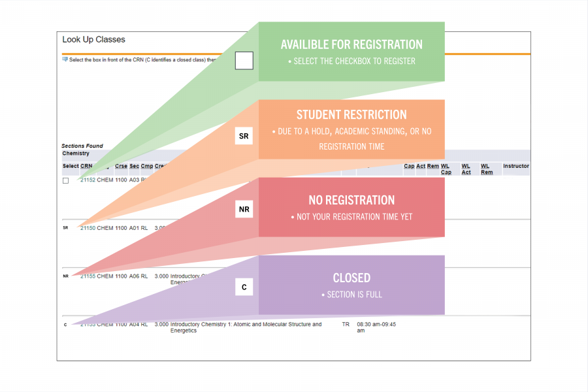Click the info speech-bubble icon under Look Up Classes
Image resolution: width=588 pixels, height=392 pixels.
[65, 59]
